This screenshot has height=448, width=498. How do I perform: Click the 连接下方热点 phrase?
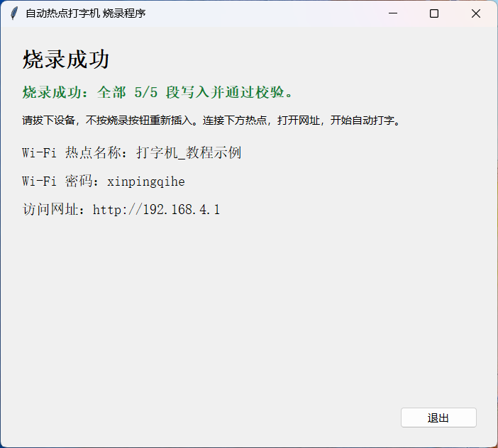[235, 121]
